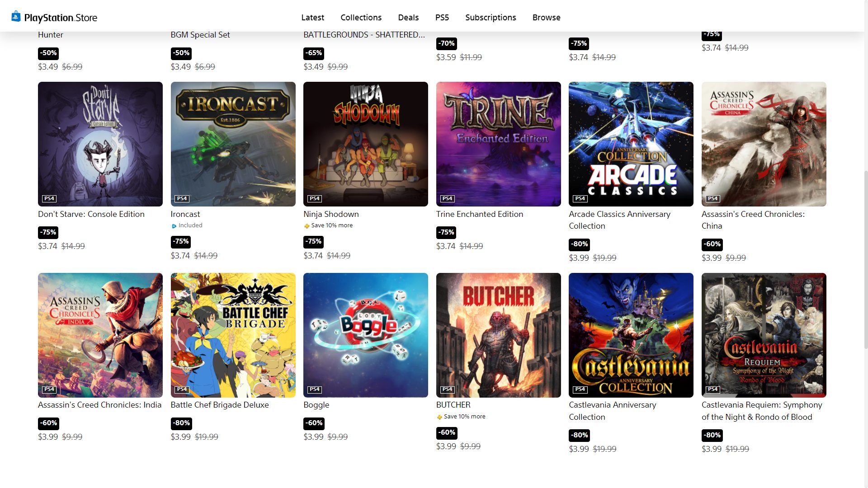The width and height of the screenshot is (868, 488).
Task: Select the Ironcast cover thumbnail
Action: pyautogui.click(x=233, y=144)
